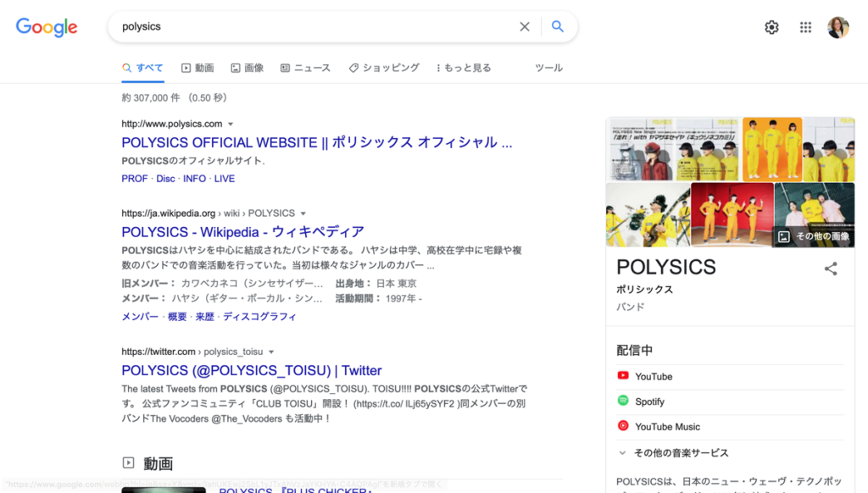This screenshot has height=493, width=868.
Task: Open dropdown arrow next to twitter.com URL
Action: click(271, 352)
